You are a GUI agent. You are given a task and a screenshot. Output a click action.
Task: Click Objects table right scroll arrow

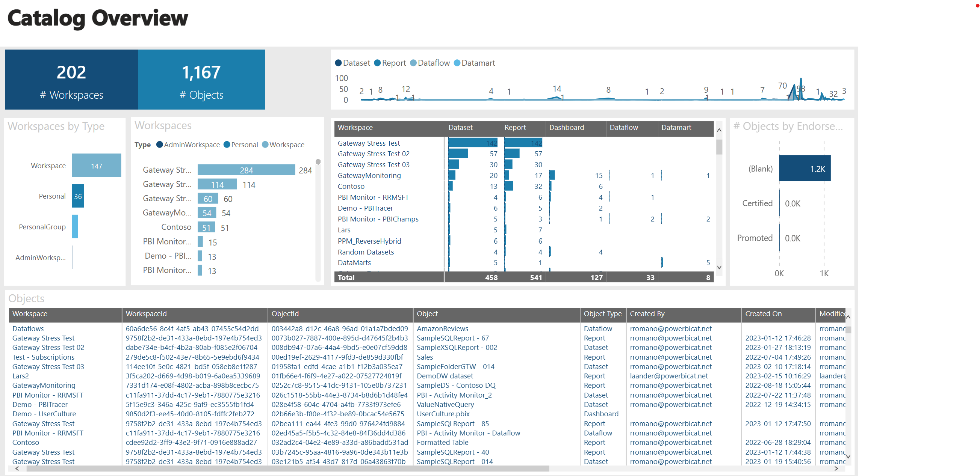click(836, 468)
